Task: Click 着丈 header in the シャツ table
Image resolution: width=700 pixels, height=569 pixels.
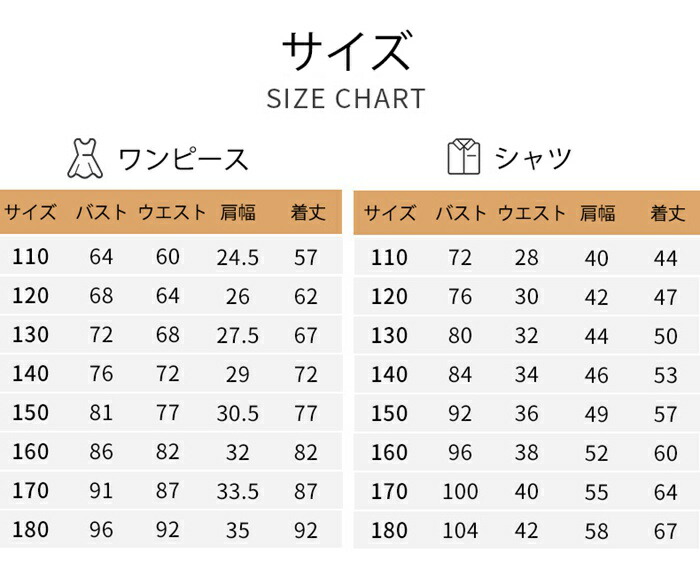Action: (x=667, y=213)
